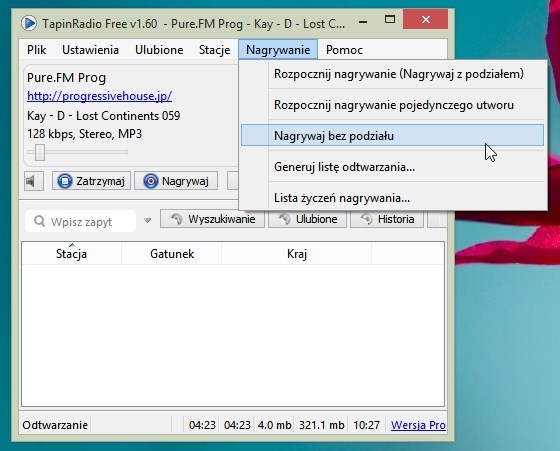This screenshot has height=451, width=560.
Task: Sort by the Gatunek column header
Action: point(172,254)
